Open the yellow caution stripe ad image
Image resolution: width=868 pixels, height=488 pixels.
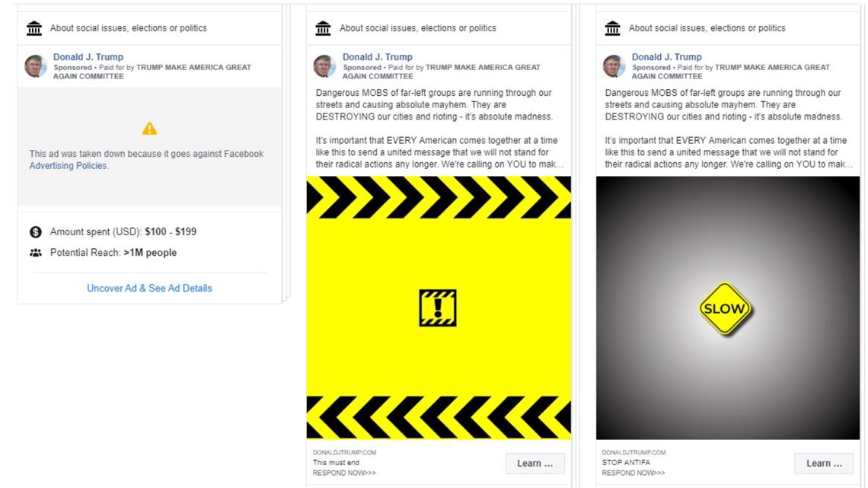pyautogui.click(x=439, y=308)
